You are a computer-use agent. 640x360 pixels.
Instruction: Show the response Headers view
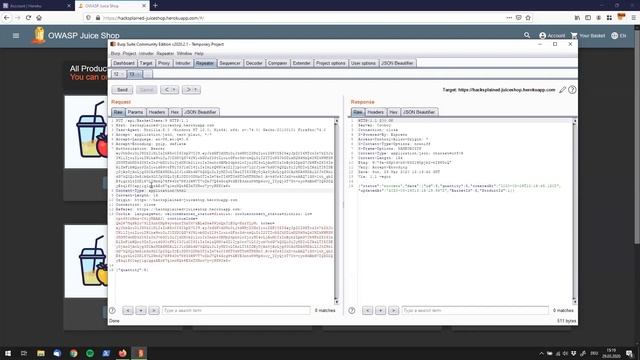pos(376,112)
